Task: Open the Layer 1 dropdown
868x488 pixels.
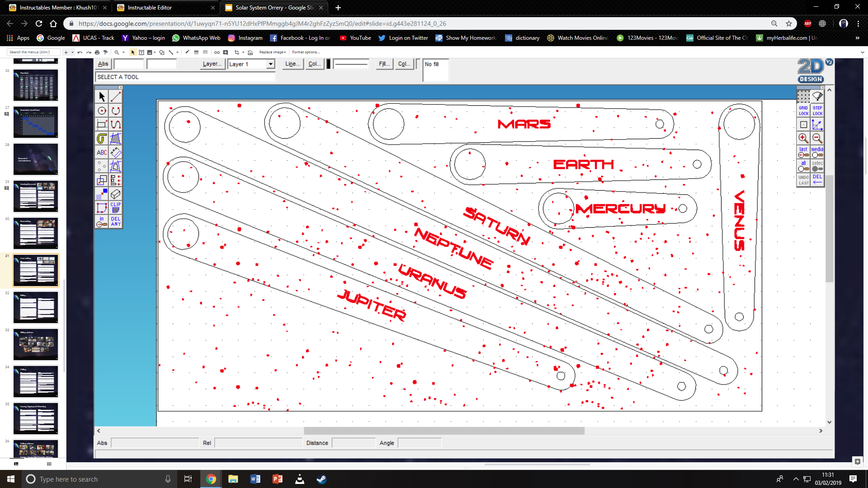Action: [x=270, y=64]
